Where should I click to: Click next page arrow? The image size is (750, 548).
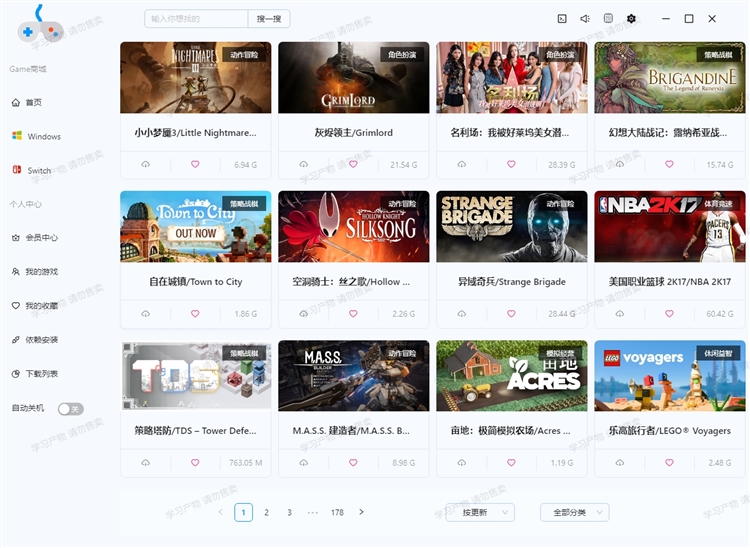click(361, 512)
